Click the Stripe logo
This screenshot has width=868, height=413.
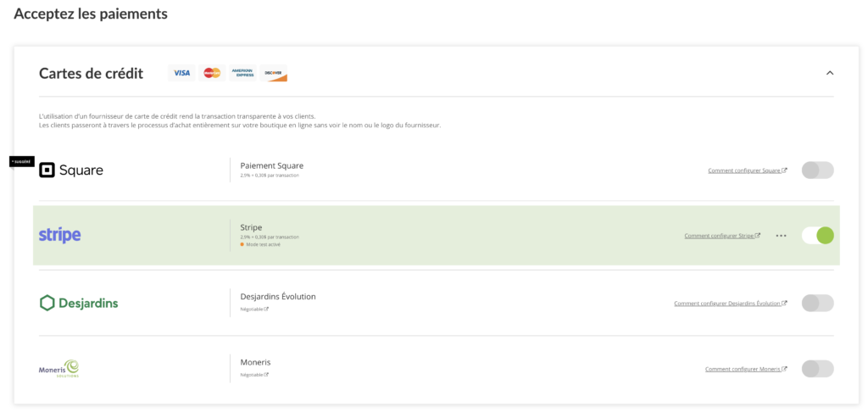pyautogui.click(x=60, y=235)
